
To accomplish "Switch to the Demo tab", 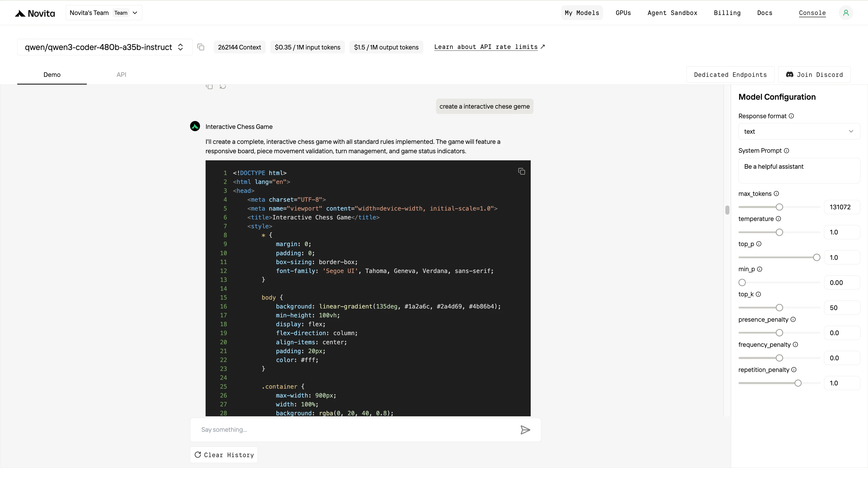I will click(52, 75).
